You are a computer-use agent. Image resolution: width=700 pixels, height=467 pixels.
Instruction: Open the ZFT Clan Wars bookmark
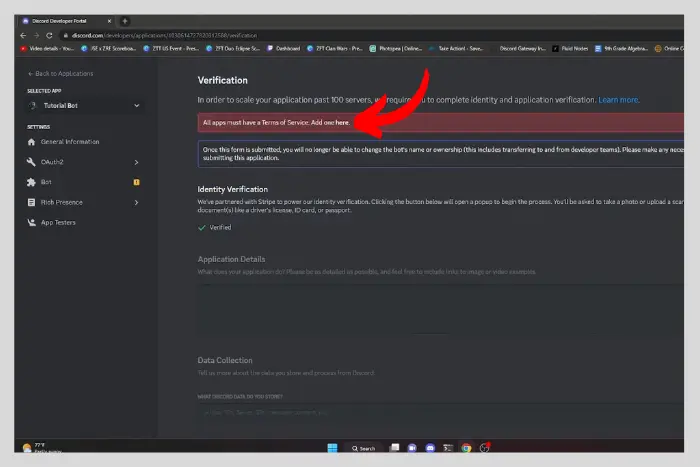pos(334,48)
